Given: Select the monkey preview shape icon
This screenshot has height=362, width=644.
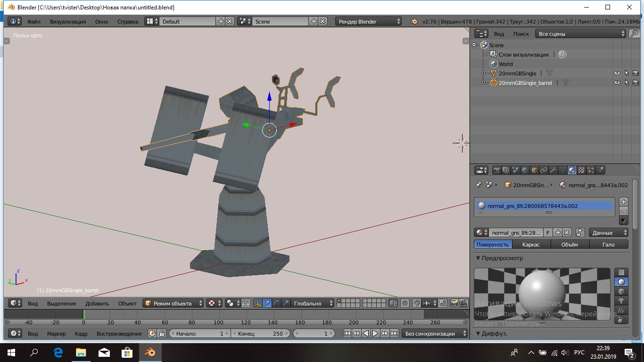Looking at the screenshot, I should 621,301.
